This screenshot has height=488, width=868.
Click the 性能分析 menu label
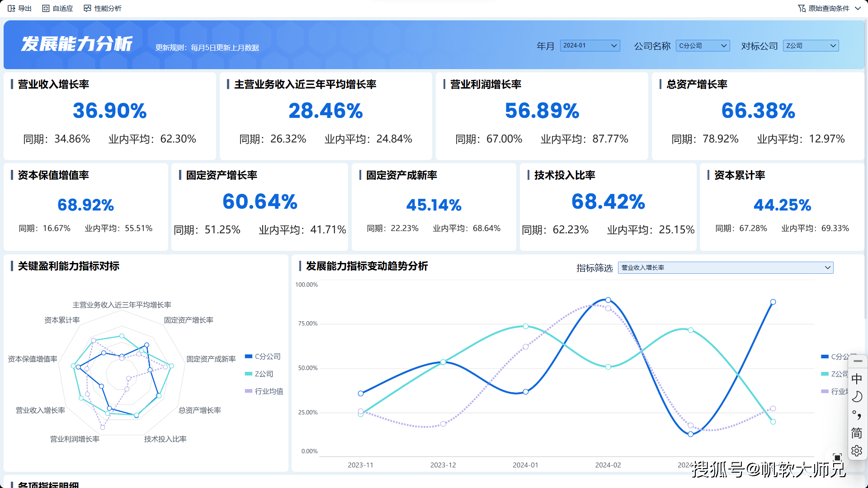click(108, 8)
